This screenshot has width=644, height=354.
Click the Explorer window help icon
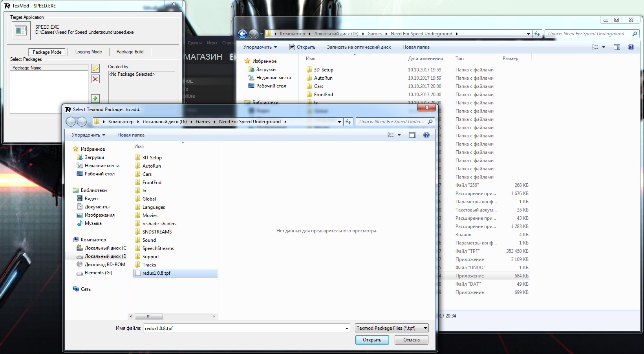point(631,47)
